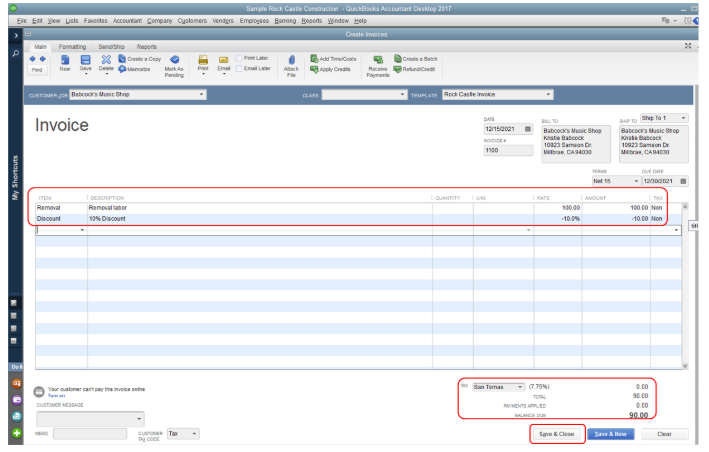Image resolution: width=709 pixels, height=452 pixels.
Task: Click the -10.0% rate cell
Action: 558,219
